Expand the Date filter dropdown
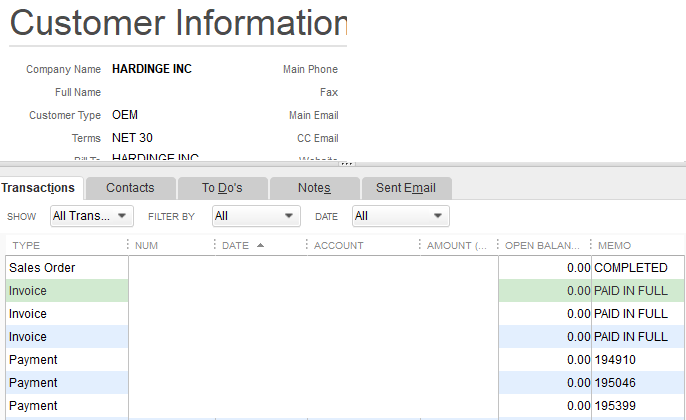The width and height of the screenshot is (686, 420). coord(400,216)
